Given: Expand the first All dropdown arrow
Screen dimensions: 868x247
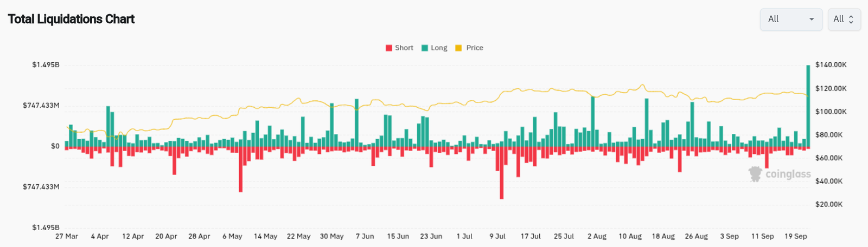Looking at the screenshot, I should click(812, 19).
